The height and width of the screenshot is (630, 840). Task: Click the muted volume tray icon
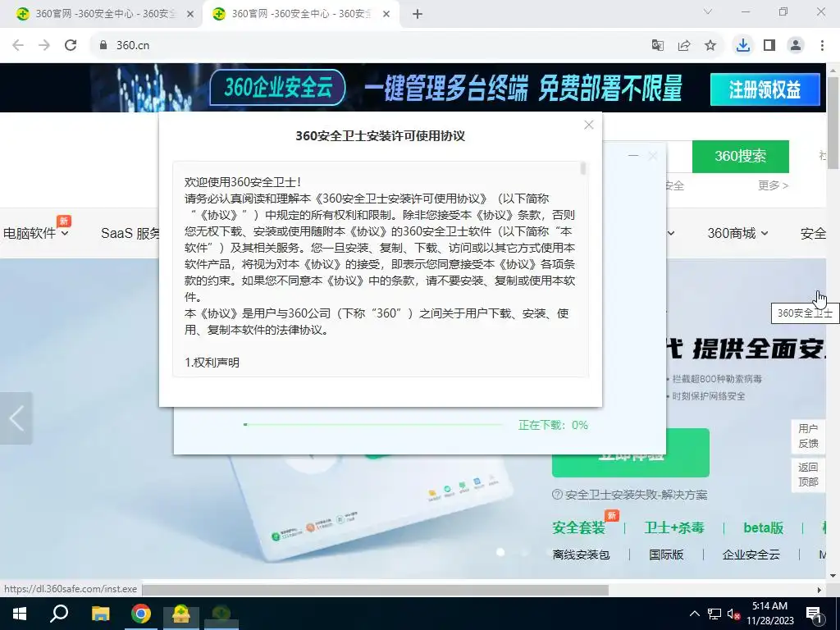pos(734,614)
